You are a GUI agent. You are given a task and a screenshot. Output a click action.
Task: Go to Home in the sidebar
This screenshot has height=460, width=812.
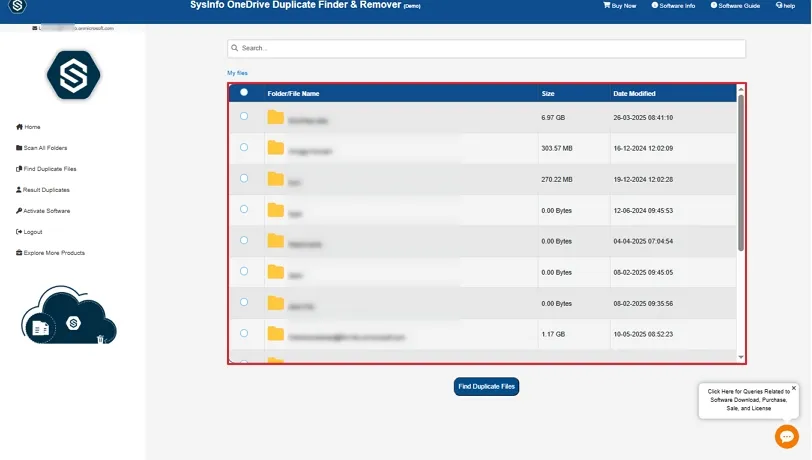pos(29,127)
